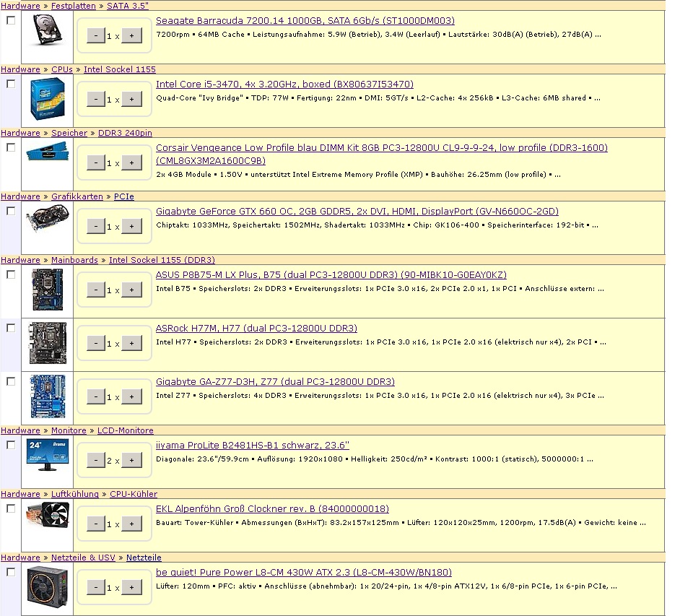Image resolution: width=693 pixels, height=616 pixels.
Task: Decrease quantity of Intel Core i5-3470
Action: coord(96,100)
